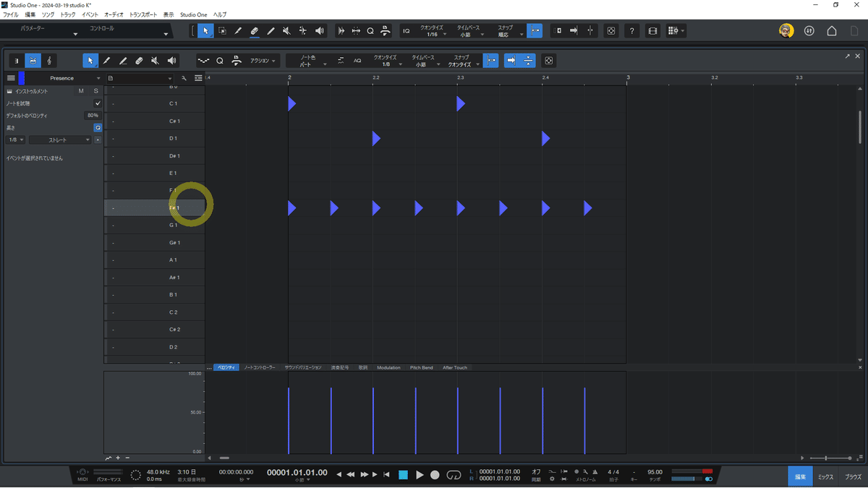This screenshot has height=488, width=868.
Task: Enable Mute on the インストゥルメント track
Action: click(80, 91)
